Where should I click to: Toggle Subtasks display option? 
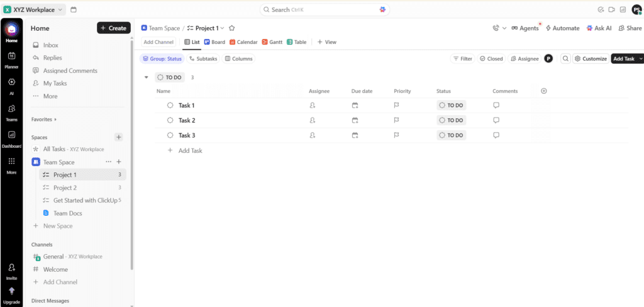tap(203, 59)
